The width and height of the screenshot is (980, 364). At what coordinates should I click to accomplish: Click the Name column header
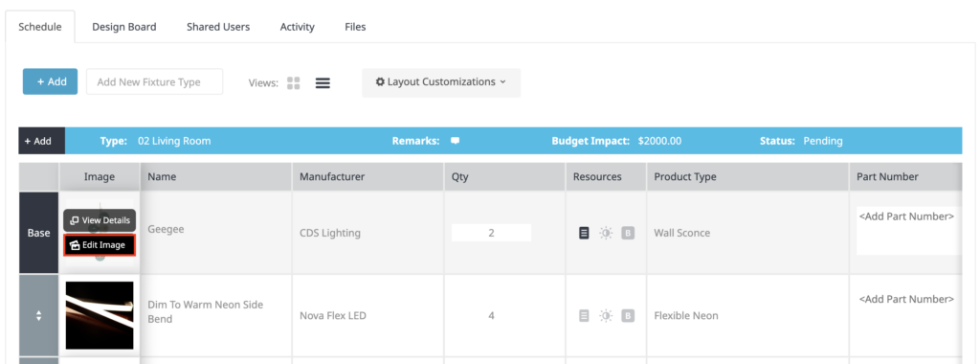pyautogui.click(x=216, y=177)
